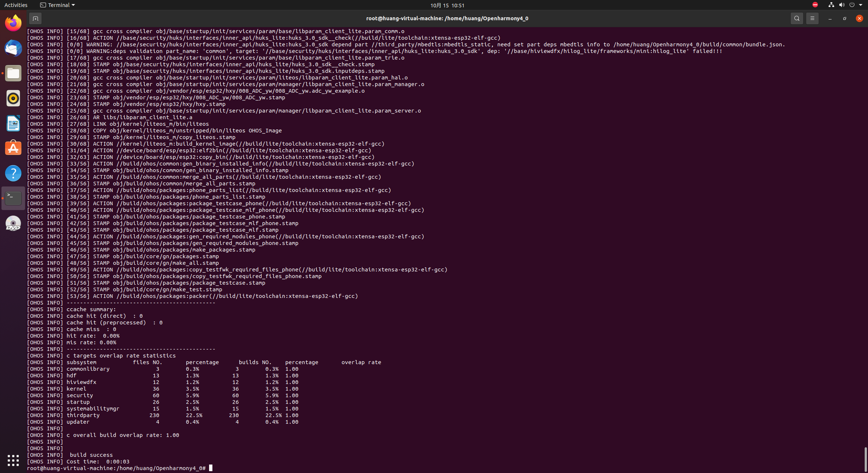The width and height of the screenshot is (868, 473).
Task: Open LibreOffice Writer from the dock
Action: click(13, 123)
